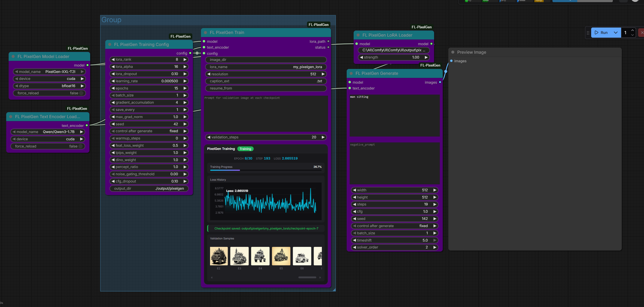Increase LoRA Loader strength with right arrow
This screenshot has height=307, width=644.
pos(426,57)
